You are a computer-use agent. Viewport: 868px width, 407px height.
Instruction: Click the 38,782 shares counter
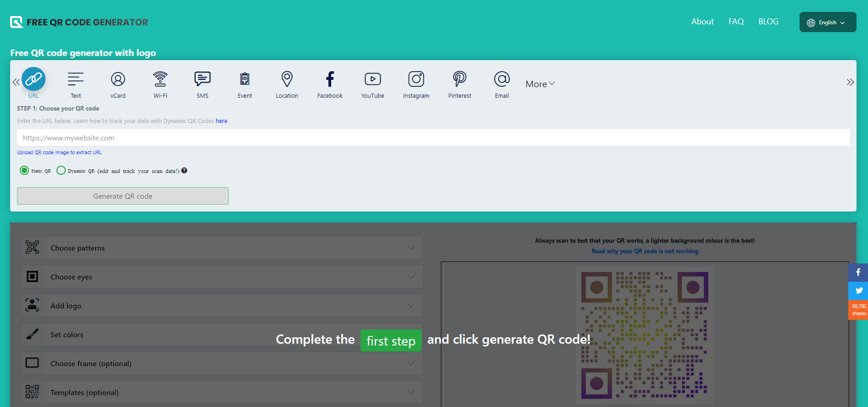[x=858, y=310]
